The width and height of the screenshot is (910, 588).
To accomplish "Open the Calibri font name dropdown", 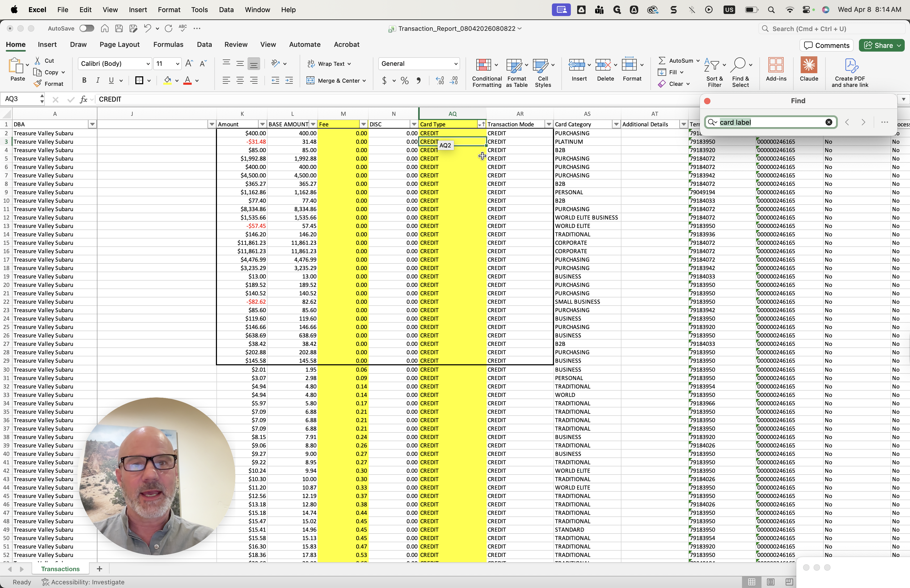I will pos(148,64).
